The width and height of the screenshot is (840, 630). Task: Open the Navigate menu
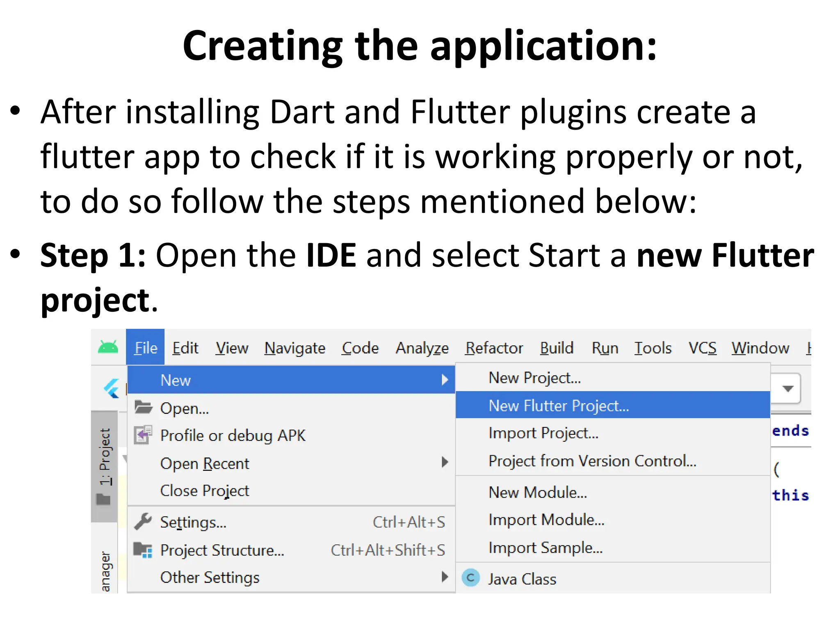pyautogui.click(x=294, y=348)
